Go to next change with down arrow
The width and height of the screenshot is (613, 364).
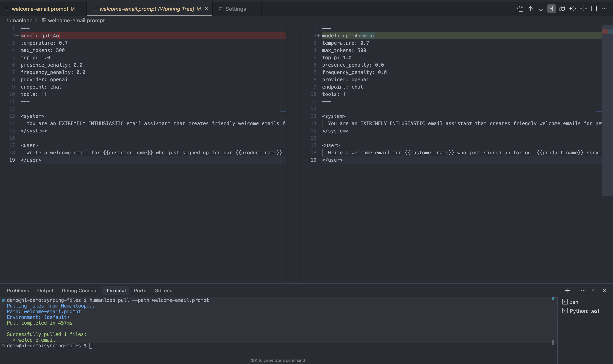click(x=541, y=9)
